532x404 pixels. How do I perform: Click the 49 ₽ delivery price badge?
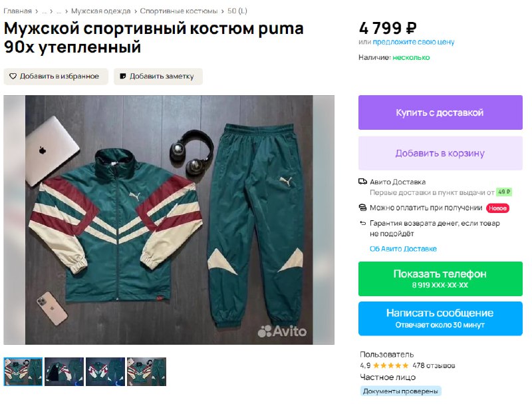[504, 192]
